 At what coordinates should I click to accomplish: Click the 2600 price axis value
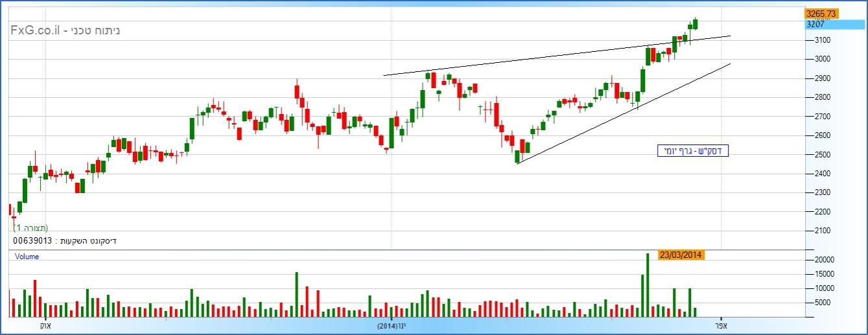pos(821,135)
